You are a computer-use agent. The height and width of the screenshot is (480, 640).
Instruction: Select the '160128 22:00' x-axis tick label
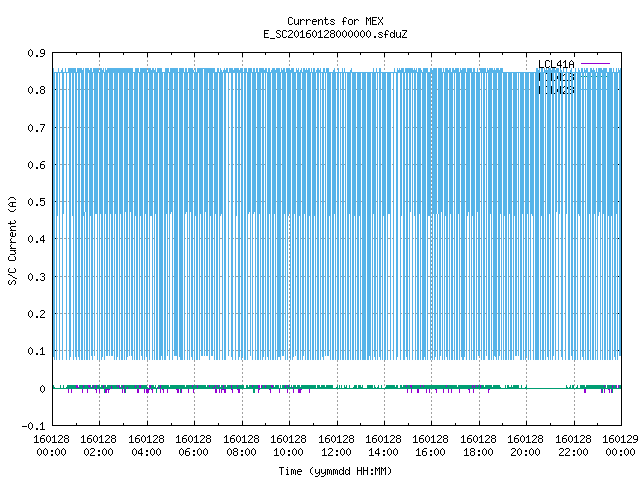573,446
